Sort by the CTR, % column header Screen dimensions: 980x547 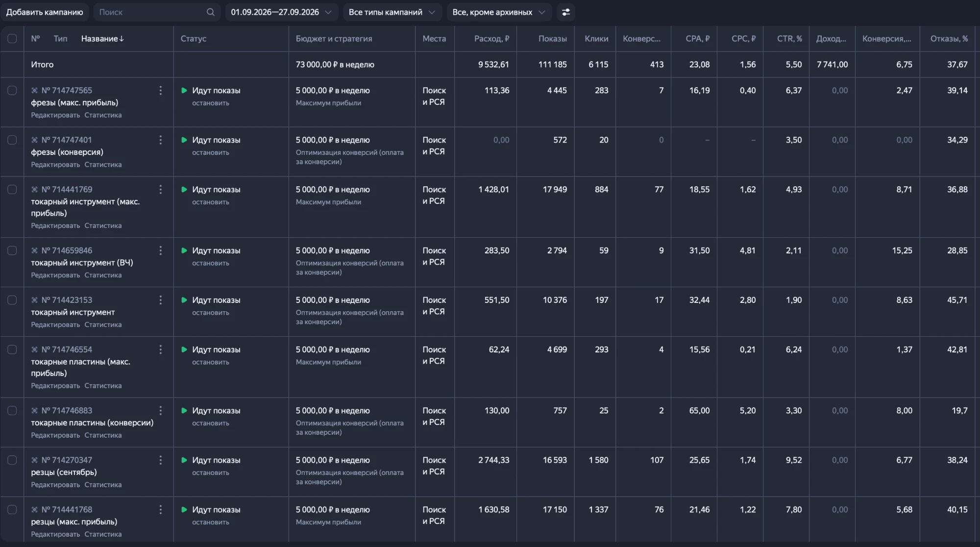(x=789, y=39)
